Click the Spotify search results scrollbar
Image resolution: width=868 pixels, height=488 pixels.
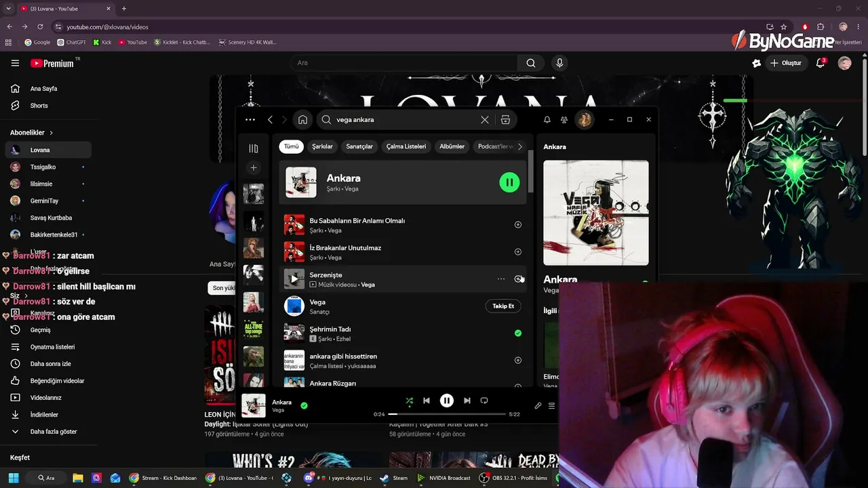pos(530,171)
